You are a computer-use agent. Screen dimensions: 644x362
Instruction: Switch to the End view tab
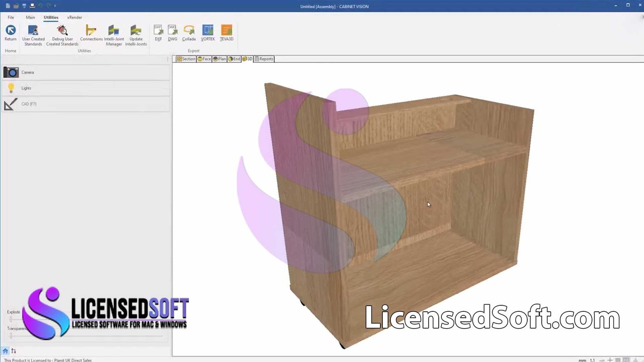tap(234, 59)
